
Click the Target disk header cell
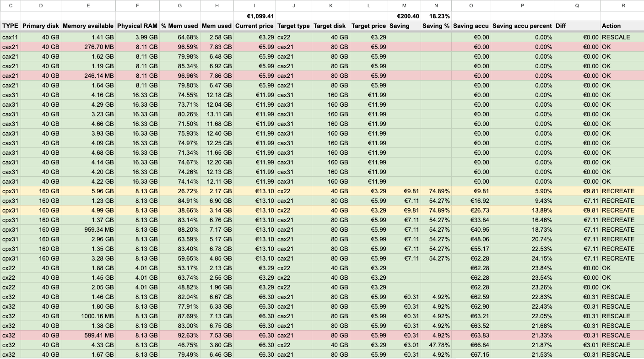point(331,26)
